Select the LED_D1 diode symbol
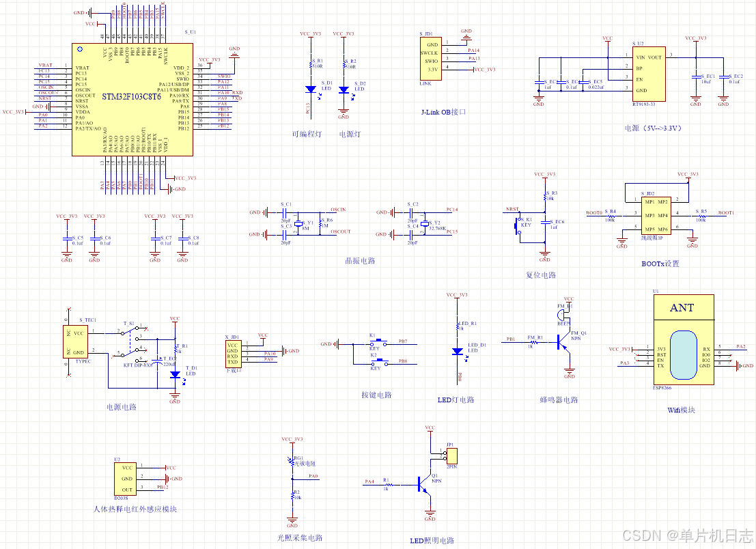Viewport: 756px width, 549px height. pyautogui.click(x=458, y=352)
